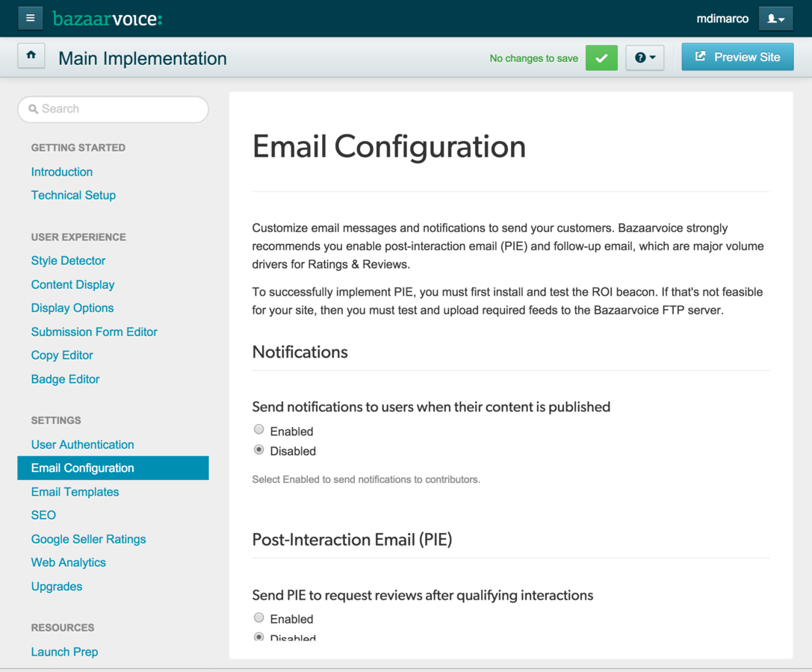Open Web Analytics

[69, 563]
